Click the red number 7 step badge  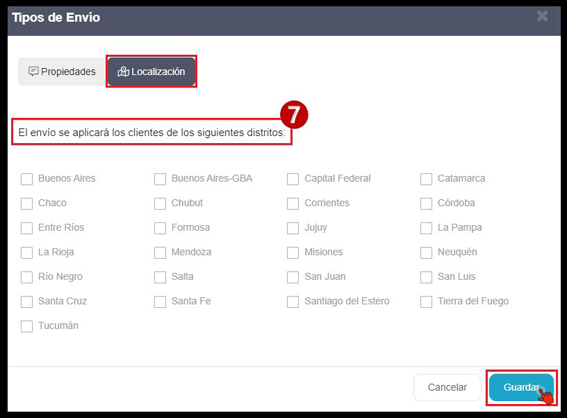(294, 115)
